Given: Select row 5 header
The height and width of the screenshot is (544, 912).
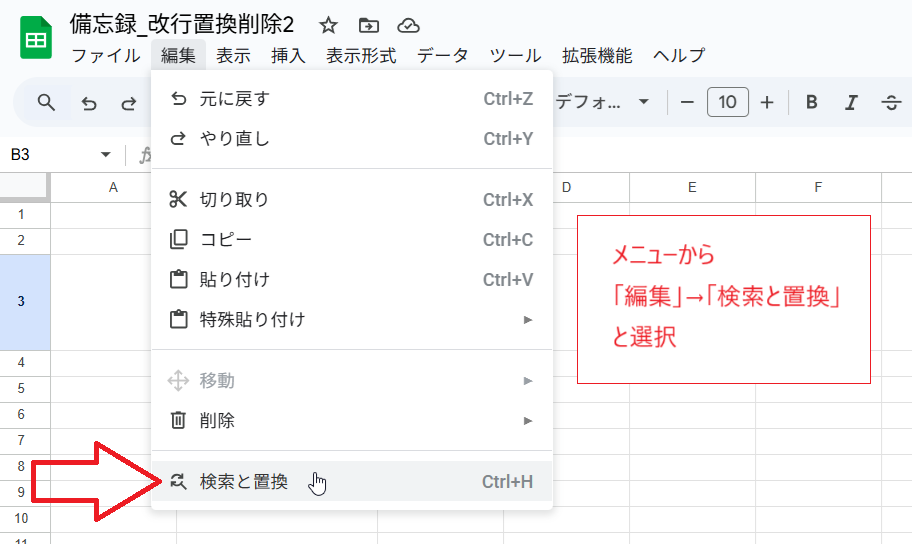Looking at the screenshot, I should tap(25, 389).
